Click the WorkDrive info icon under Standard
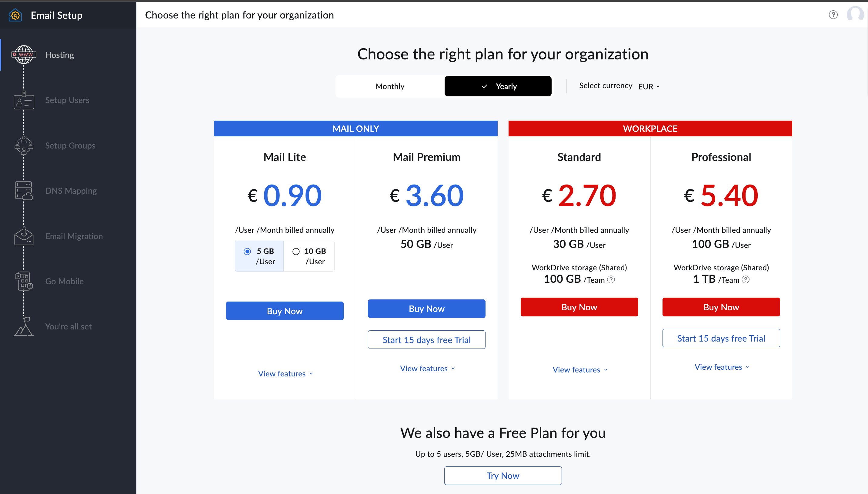The height and width of the screenshot is (494, 868). click(611, 279)
